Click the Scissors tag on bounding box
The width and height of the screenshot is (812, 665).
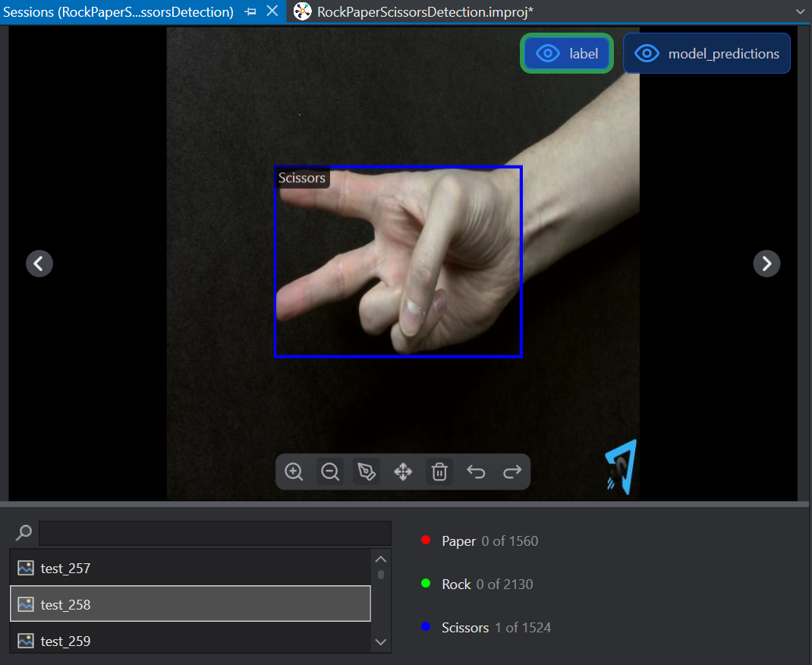tap(302, 178)
